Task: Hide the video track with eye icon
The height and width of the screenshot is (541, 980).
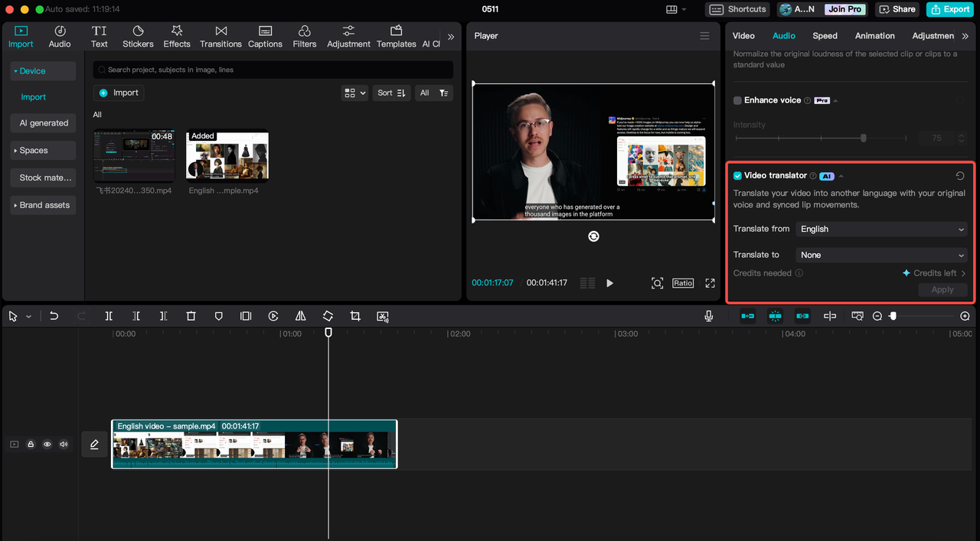Action: coord(47,444)
